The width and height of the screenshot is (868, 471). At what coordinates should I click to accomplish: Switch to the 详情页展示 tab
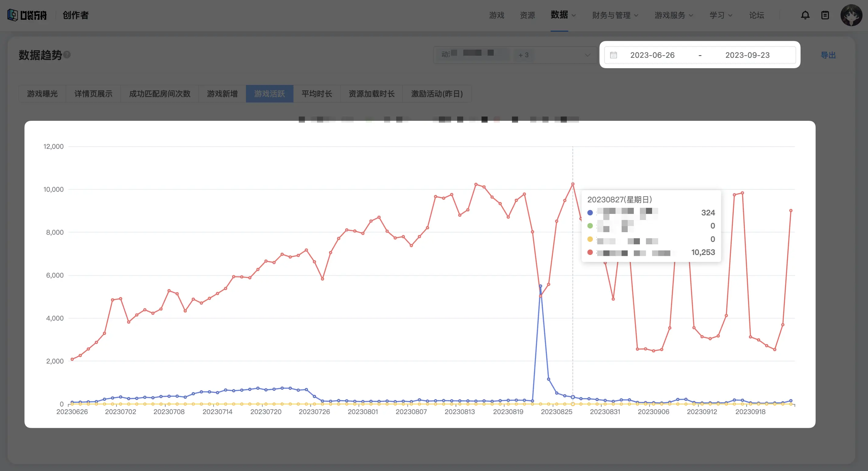[93, 94]
